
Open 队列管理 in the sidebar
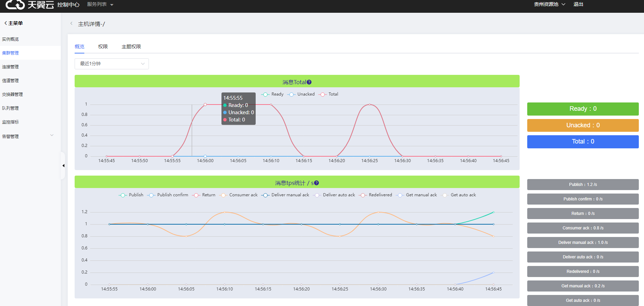(10, 108)
